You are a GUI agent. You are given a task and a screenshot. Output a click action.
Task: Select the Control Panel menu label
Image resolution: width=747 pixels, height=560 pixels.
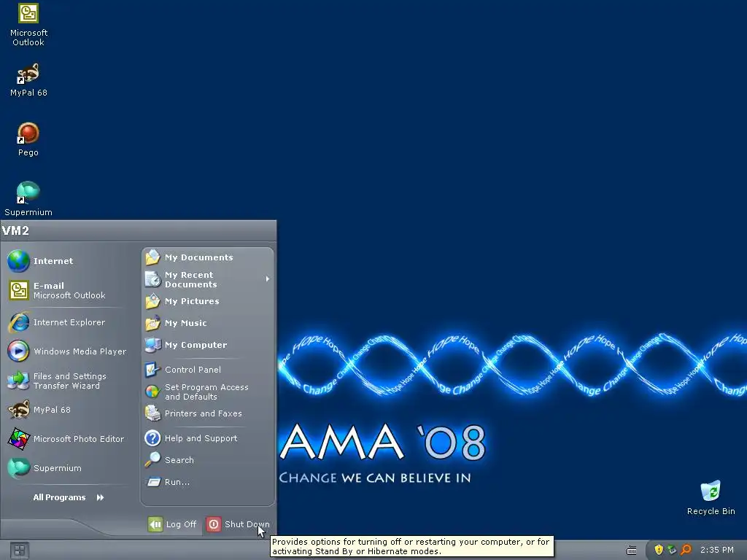tap(193, 370)
